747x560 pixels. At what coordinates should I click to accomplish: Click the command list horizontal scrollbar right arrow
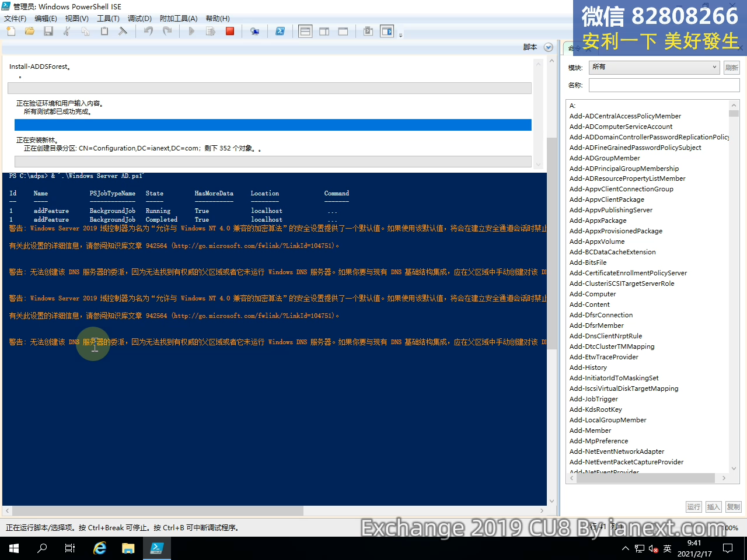(724, 478)
